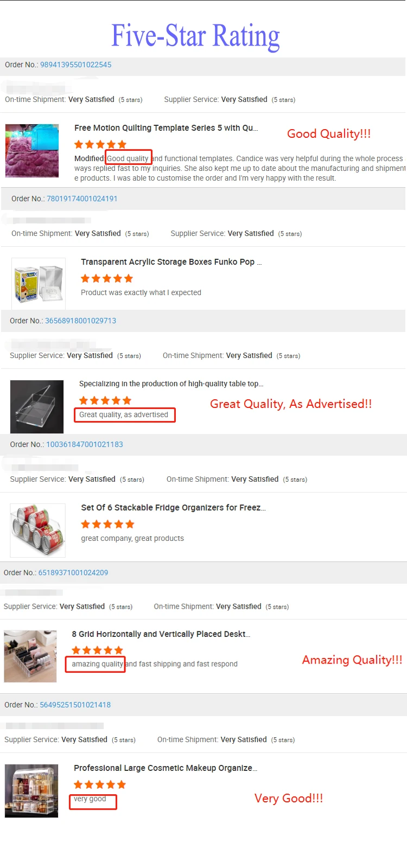
Task: Click the 8 Grid Horizontally and Vertically Placed title
Action: point(161,634)
